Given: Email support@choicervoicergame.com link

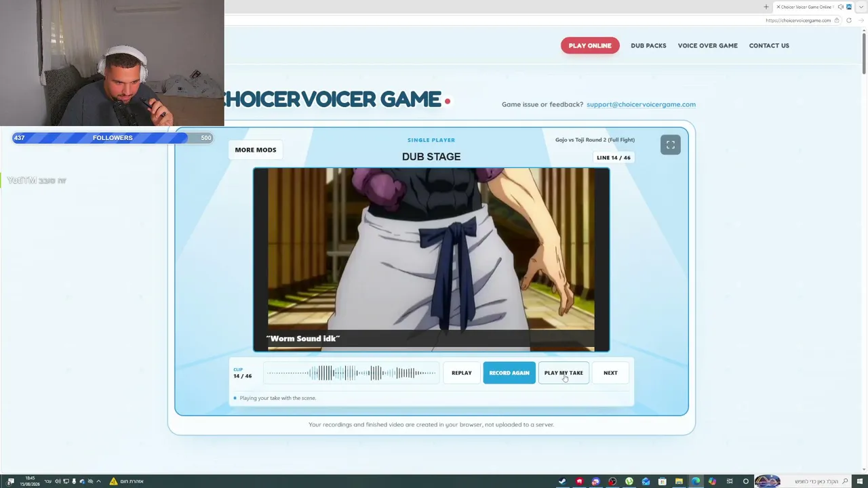Looking at the screenshot, I should pos(641,104).
